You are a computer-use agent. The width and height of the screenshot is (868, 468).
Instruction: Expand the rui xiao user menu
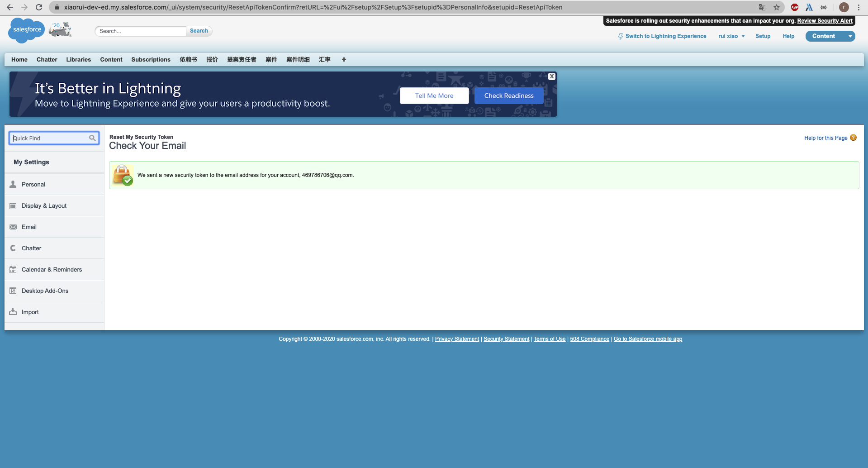click(x=731, y=36)
